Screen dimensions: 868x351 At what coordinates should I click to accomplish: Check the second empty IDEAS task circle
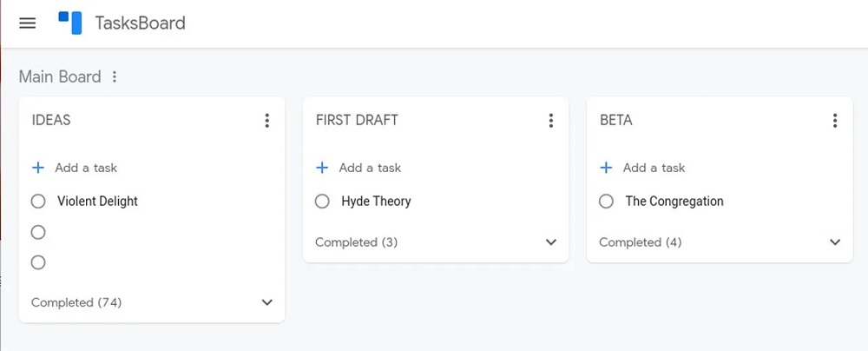pos(38,262)
